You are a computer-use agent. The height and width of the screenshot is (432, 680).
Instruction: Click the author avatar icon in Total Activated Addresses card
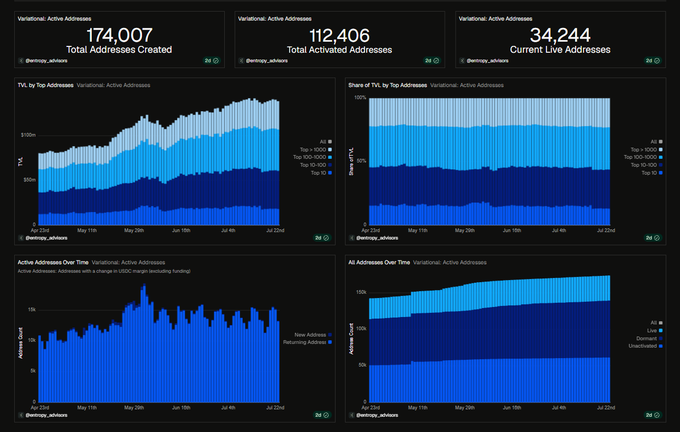point(241,61)
